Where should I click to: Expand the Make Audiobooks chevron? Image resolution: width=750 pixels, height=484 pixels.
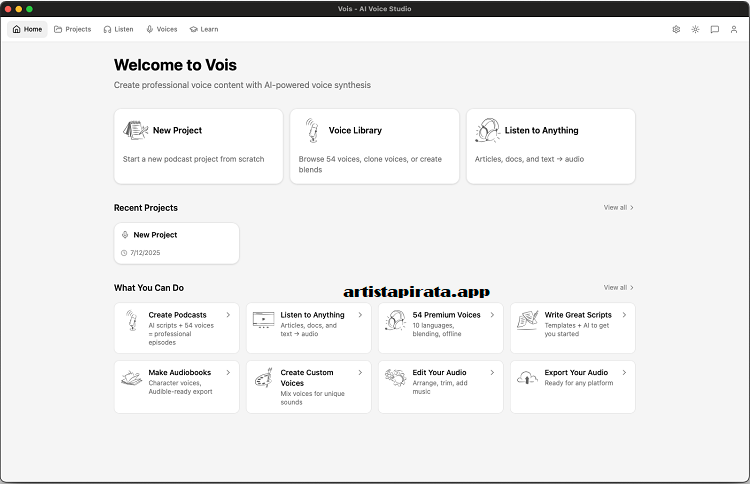pos(228,372)
